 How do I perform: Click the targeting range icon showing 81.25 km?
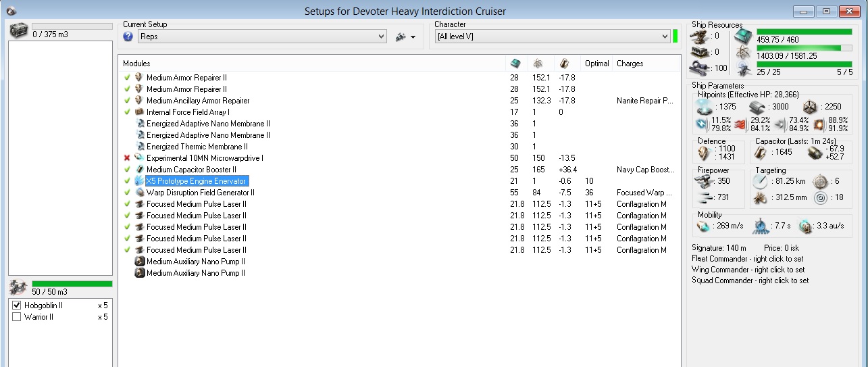click(761, 181)
